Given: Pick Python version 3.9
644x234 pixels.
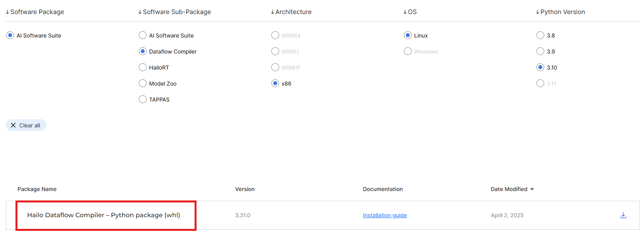Looking at the screenshot, I should [540, 52].
